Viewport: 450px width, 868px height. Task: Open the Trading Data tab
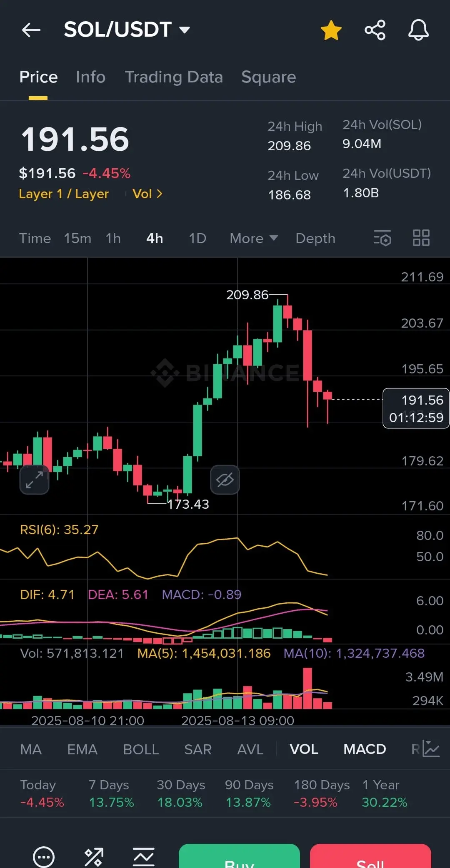point(174,77)
